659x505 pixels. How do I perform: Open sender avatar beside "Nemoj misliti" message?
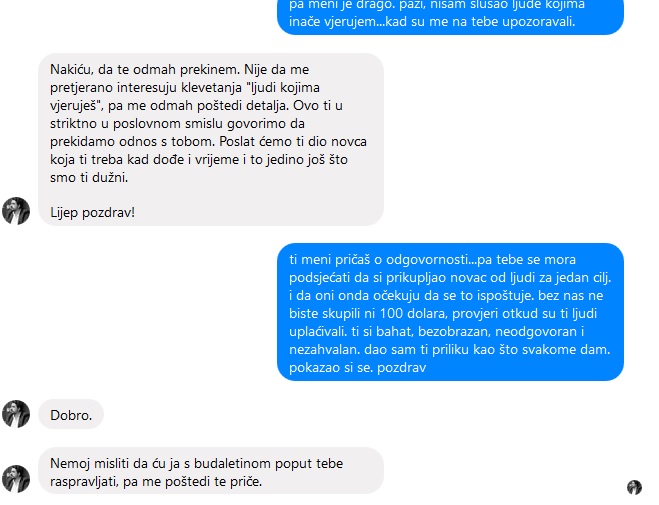16,479
